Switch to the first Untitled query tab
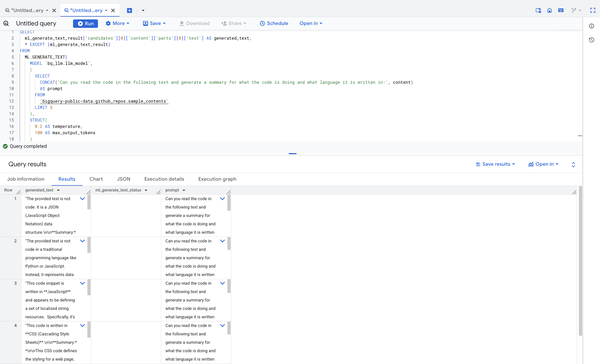 click(27, 11)
